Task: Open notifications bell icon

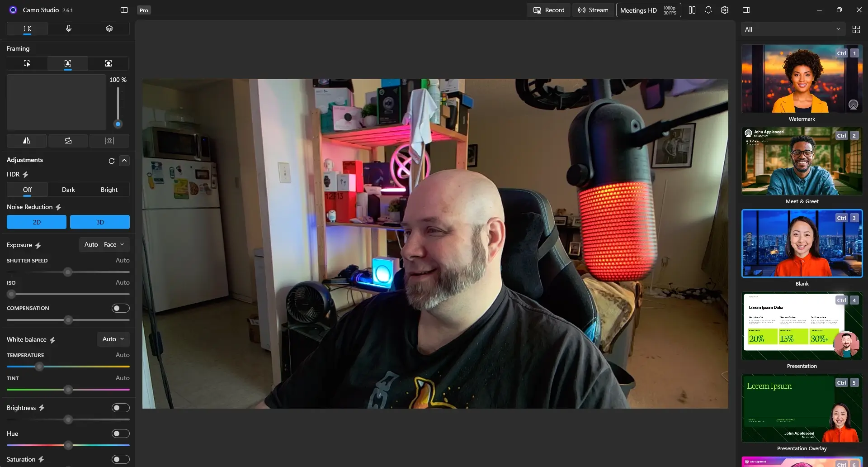Action: click(x=708, y=10)
